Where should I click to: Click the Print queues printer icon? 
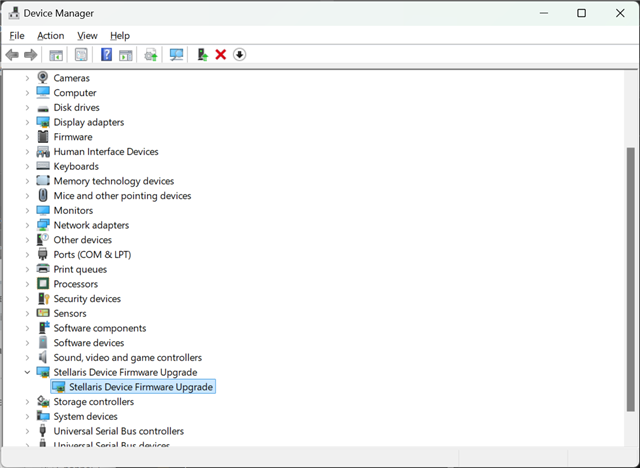point(43,269)
